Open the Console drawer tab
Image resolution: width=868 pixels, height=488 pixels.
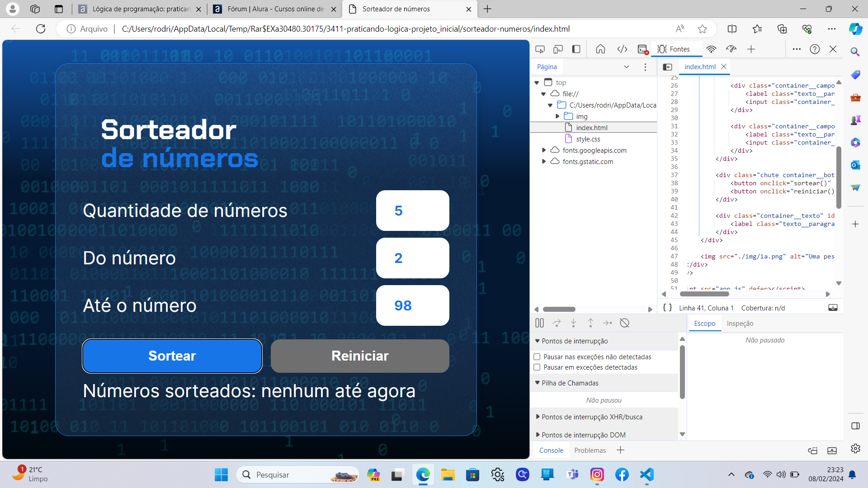(551, 450)
